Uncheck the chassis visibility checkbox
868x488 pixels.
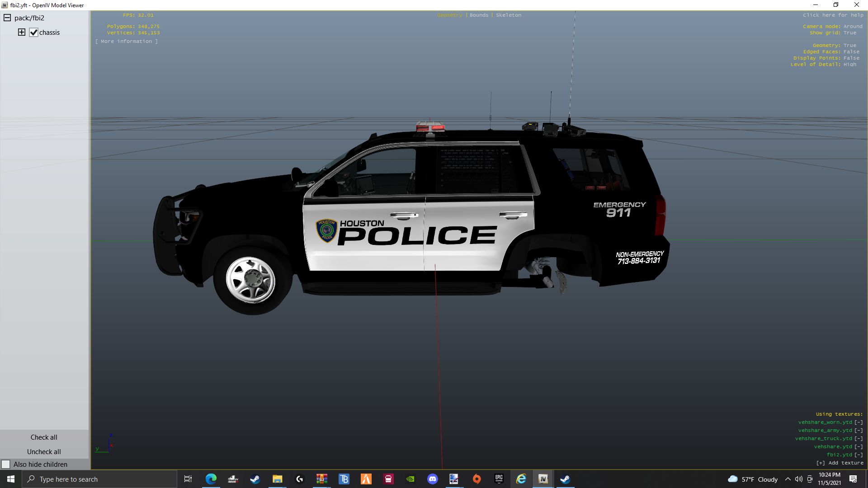[34, 33]
